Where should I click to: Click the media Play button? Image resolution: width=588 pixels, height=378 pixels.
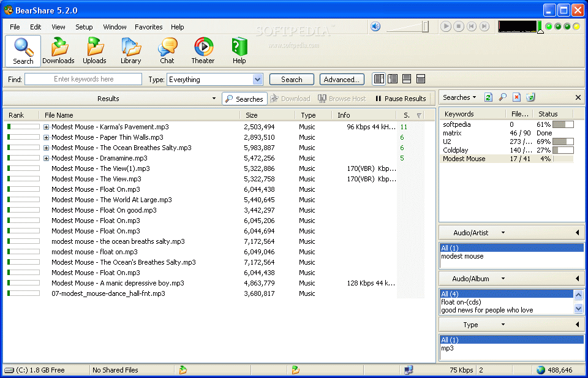pyautogui.click(x=445, y=26)
